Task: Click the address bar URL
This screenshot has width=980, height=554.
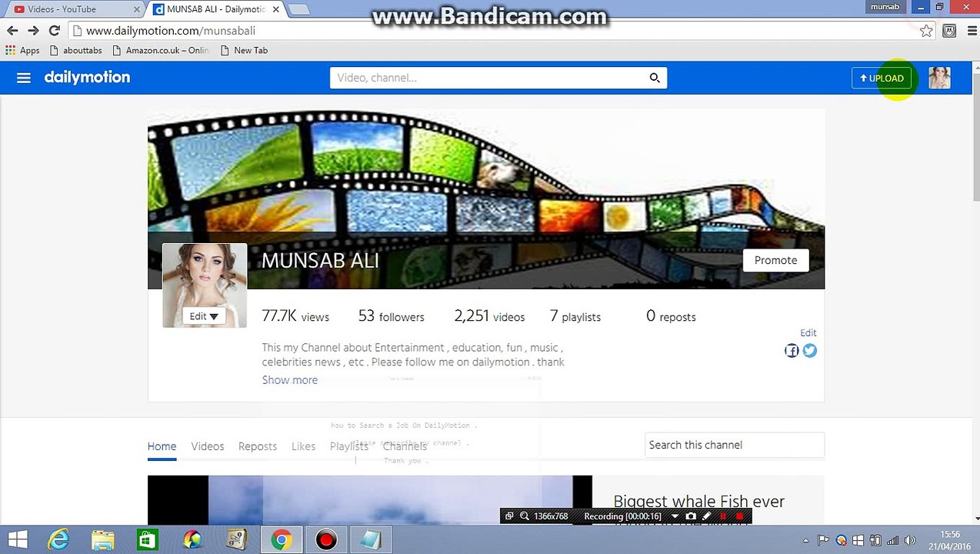Action: (x=171, y=31)
